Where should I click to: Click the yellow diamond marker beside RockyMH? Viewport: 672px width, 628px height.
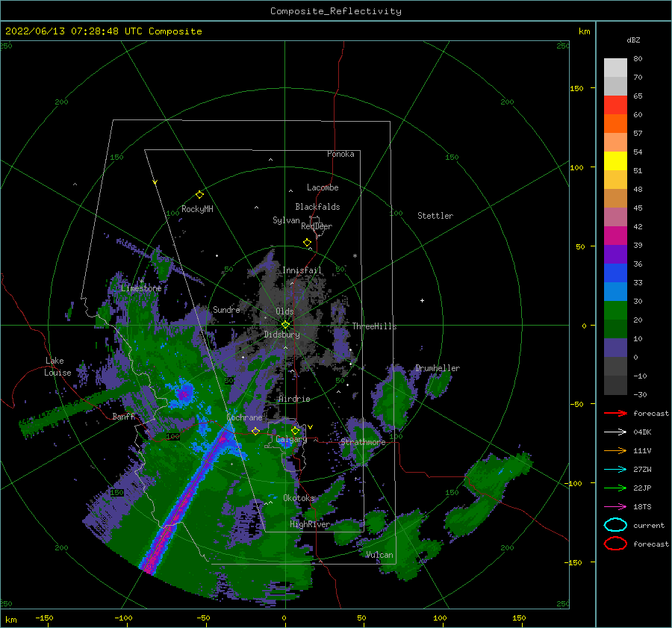point(199,195)
